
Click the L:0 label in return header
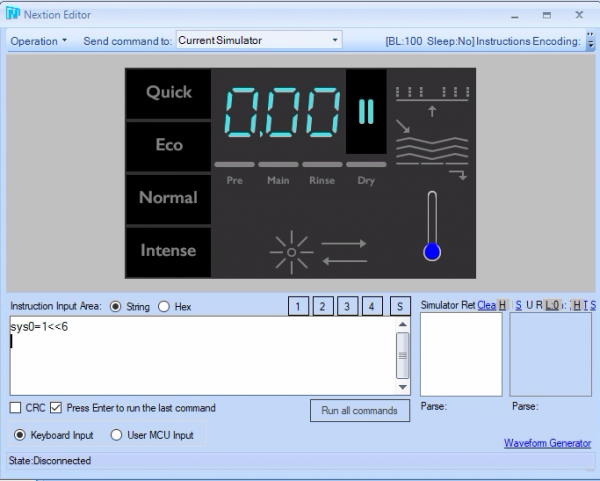point(552,305)
